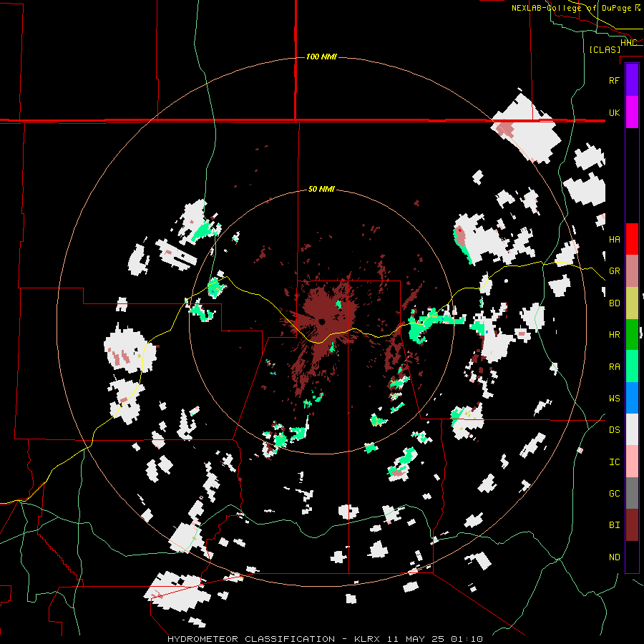Screen dimensions: 644x644
Task: Click the HA red legend swatch
Action: (x=632, y=239)
